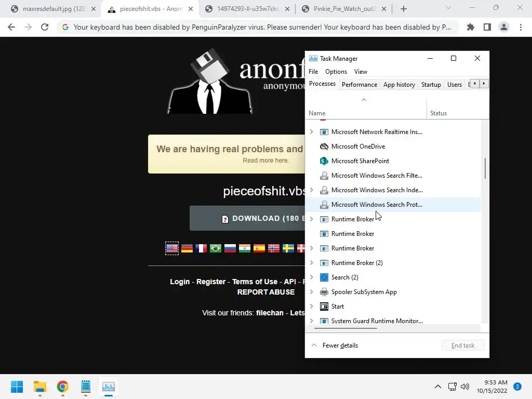Click the Spooler SubSystem printer icon
The image size is (532, 399).
324,292
